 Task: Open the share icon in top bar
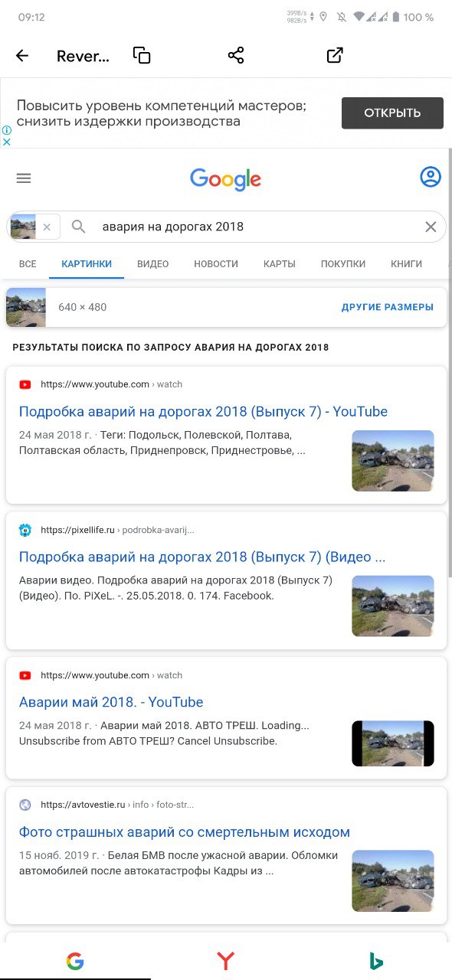236,55
